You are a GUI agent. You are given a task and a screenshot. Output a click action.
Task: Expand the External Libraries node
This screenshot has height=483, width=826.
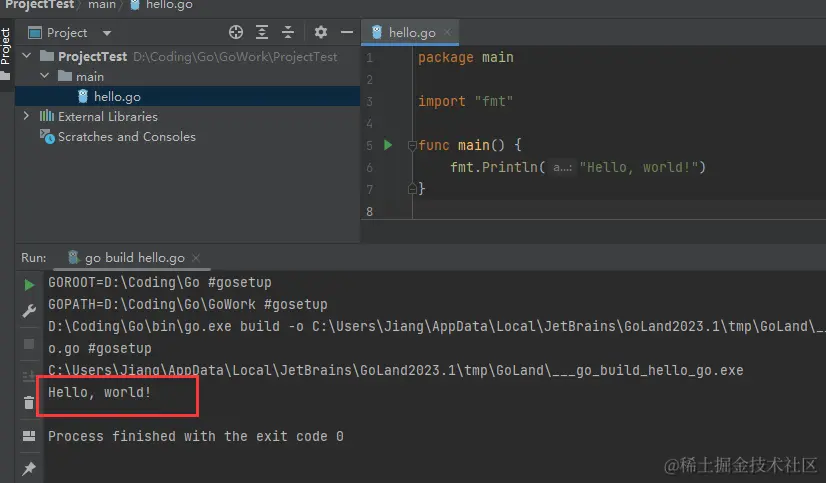tap(26, 115)
